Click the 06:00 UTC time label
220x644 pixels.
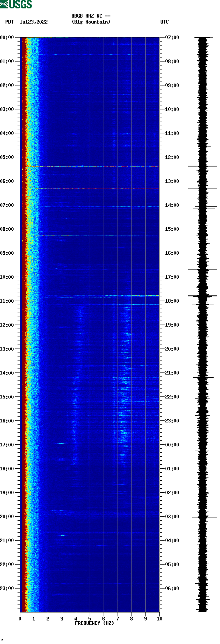(172, 589)
